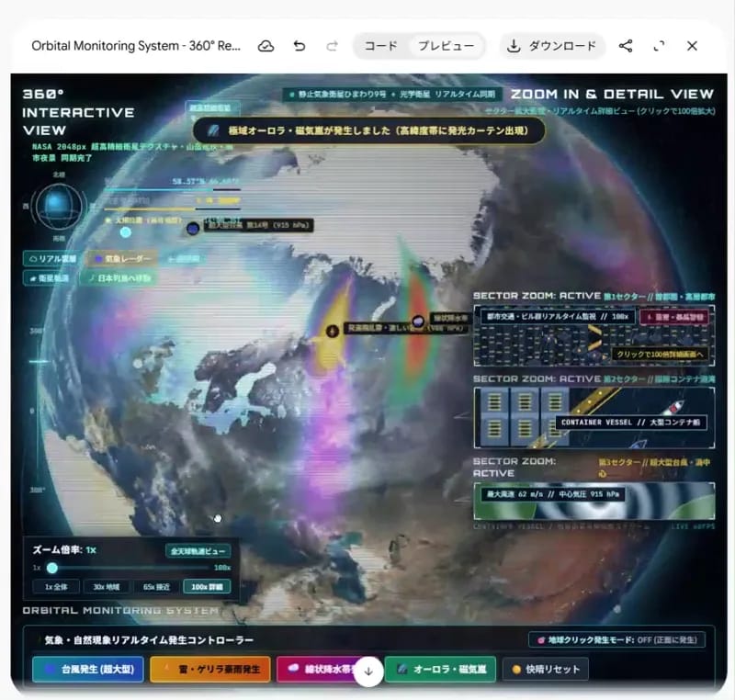This screenshot has width=735, height=700.
Task: Open the container vessel sector 2 thumbnail
Action: (594, 417)
